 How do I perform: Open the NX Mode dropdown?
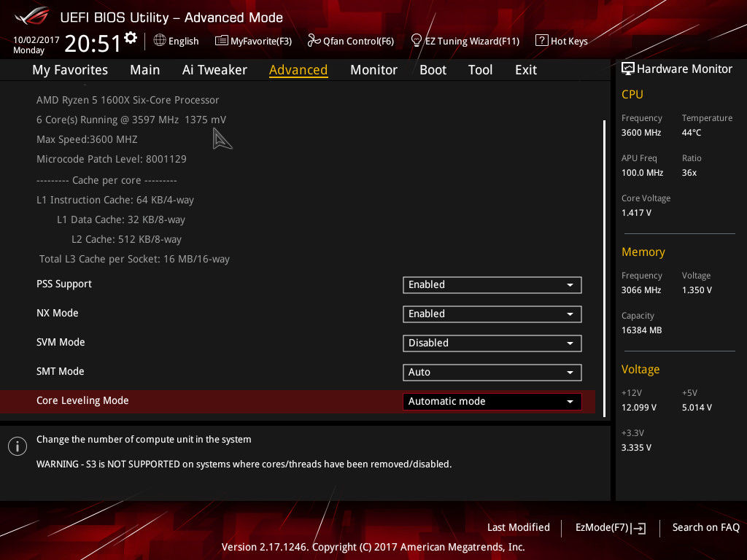(x=492, y=314)
